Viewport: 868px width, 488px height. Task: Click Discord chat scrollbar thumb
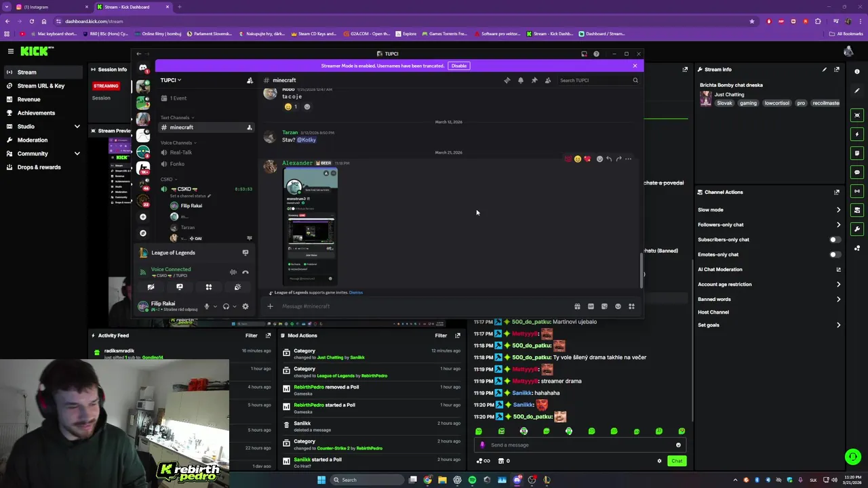pyautogui.click(x=641, y=270)
